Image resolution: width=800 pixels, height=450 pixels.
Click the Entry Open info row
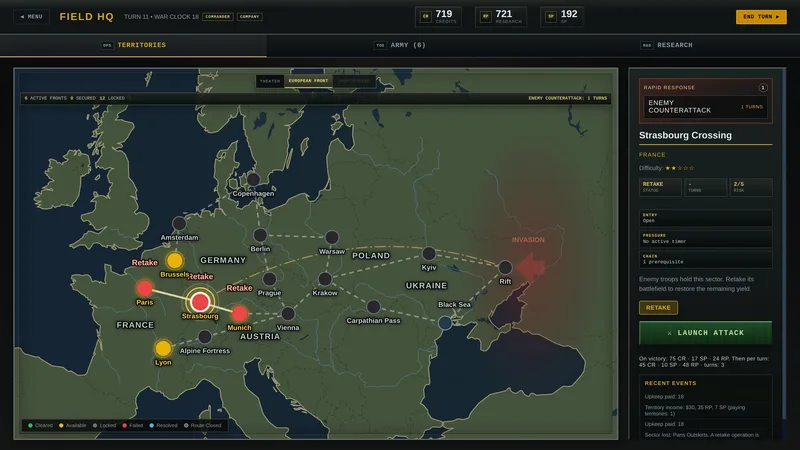(705, 218)
